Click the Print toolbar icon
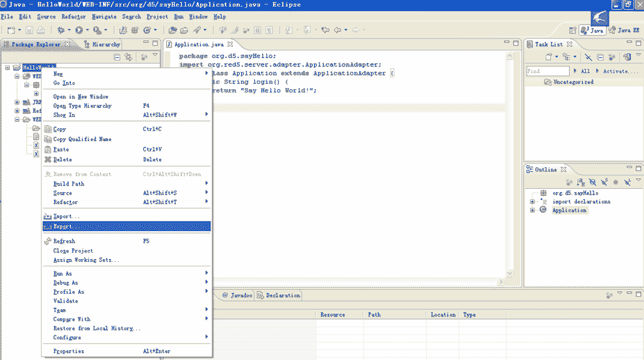The height and width of the screenshot is (360, 644). tap(40, 30)
